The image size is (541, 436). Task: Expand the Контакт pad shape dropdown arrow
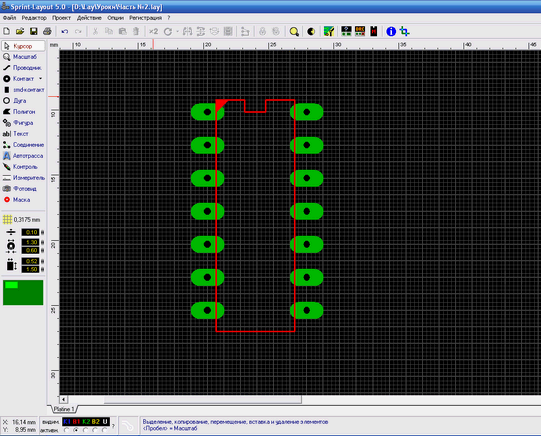pyautogui.click(x=40, y=79)
